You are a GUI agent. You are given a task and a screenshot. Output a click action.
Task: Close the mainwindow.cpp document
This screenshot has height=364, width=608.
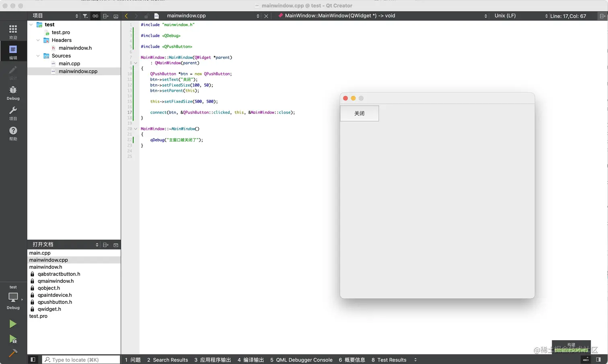[266, 16]
